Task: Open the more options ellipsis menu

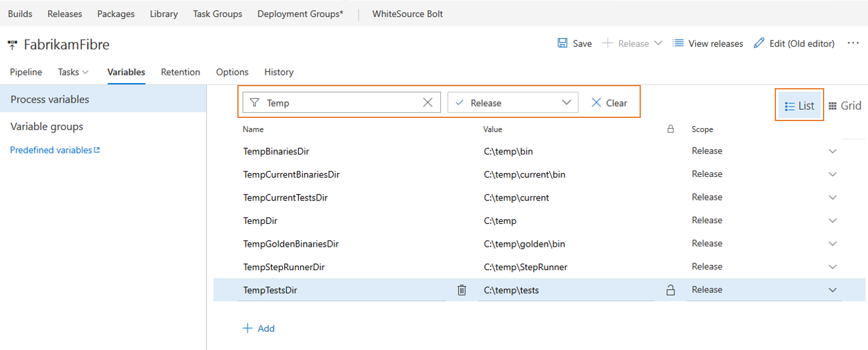Action: pyautogui.click(x=853, y=43)
